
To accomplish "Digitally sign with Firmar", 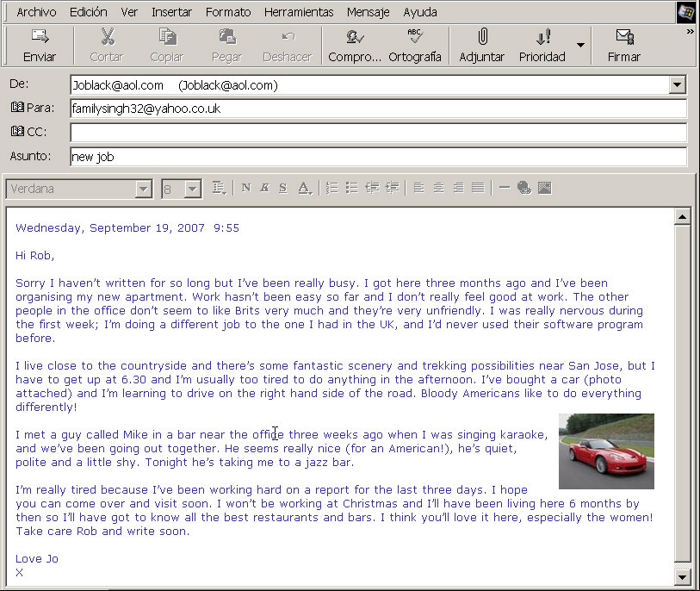I will [624, 45].
